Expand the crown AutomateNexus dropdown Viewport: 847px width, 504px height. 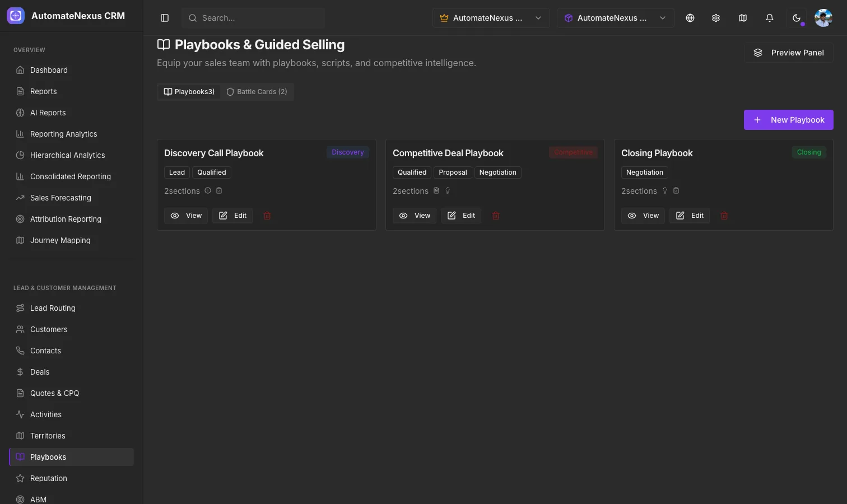click(x=491, y=18)
